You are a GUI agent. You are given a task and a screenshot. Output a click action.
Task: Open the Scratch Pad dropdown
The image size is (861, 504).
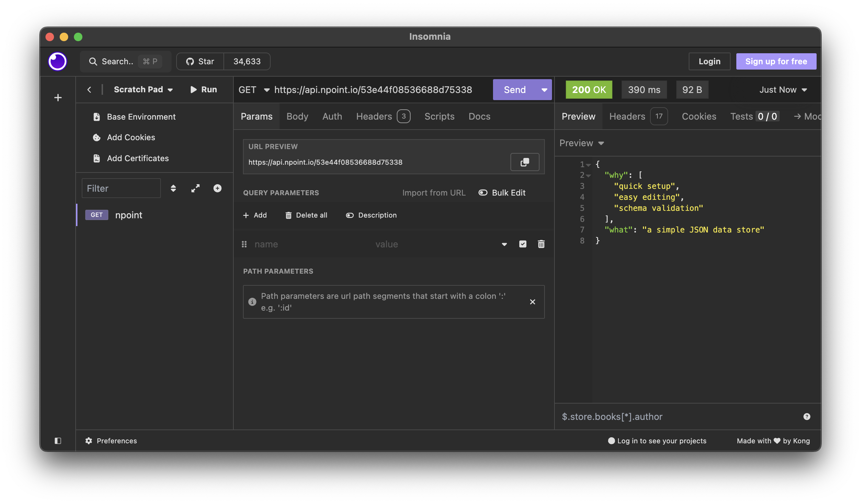143,90
